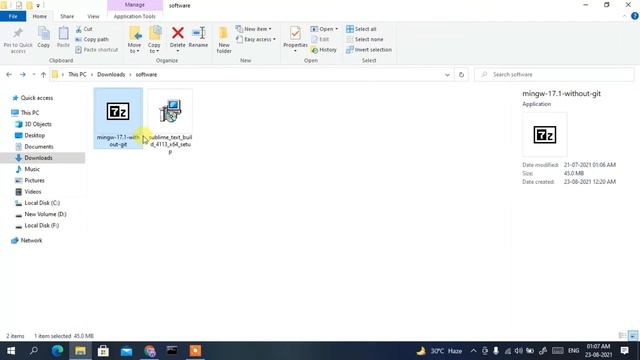Open the Mail app from the taskbar
The image size is (640, 360).
[x=127, y=351]
